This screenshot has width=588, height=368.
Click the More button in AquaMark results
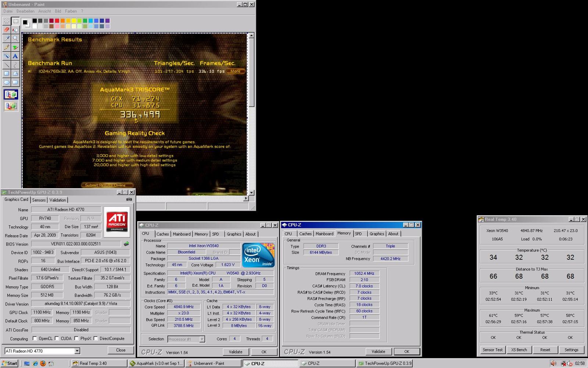tap(236, 71)
